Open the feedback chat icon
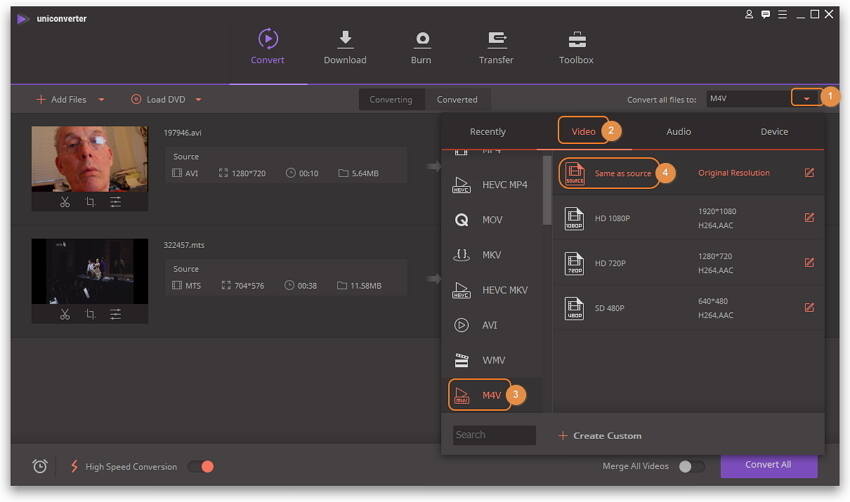This screenshot has width=850, height=502. 765,15
